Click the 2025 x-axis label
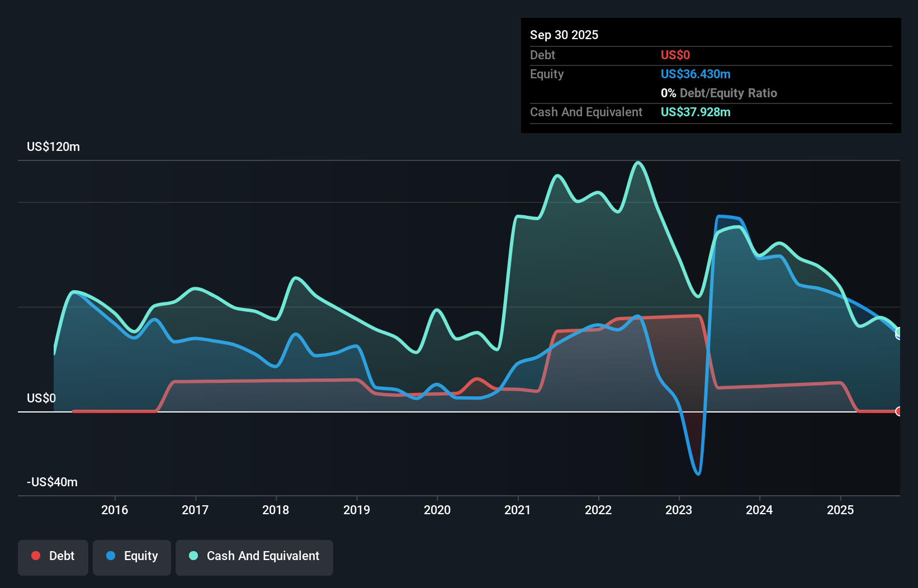 (x=840, y=510)
